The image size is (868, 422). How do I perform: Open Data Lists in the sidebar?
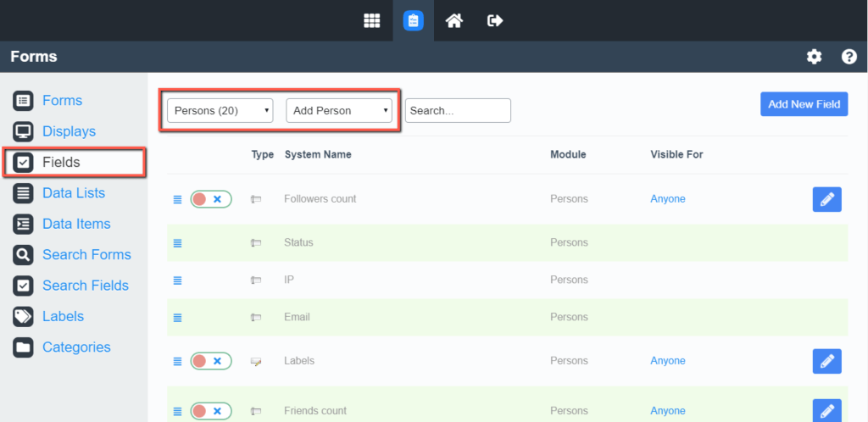pyautogui.click(x=74, y=193)
